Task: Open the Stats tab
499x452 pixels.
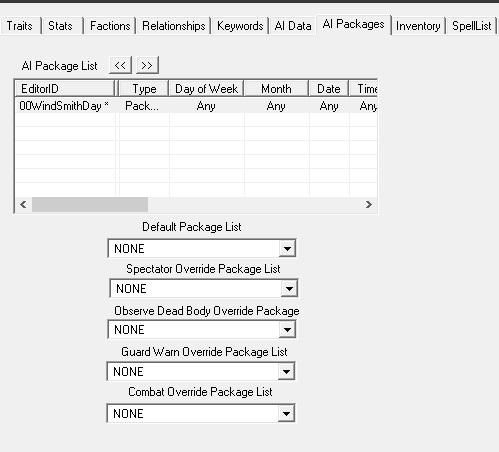Action: 60,26
